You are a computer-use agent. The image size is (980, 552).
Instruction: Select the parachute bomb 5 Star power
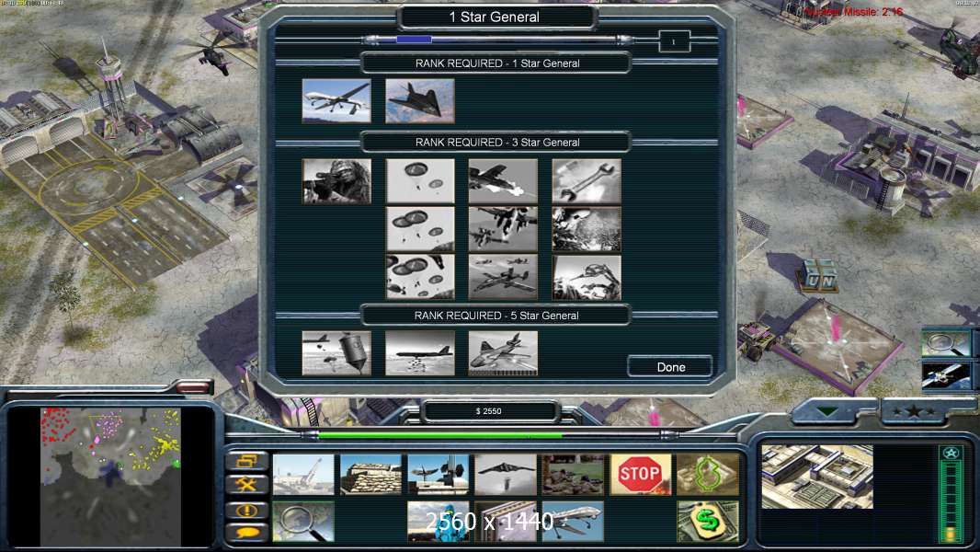click(x=336, y=353)
